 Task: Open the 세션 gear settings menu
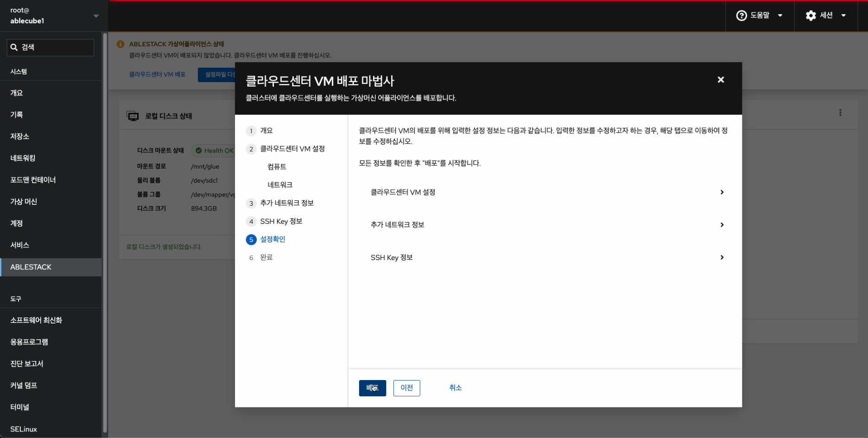811,16
